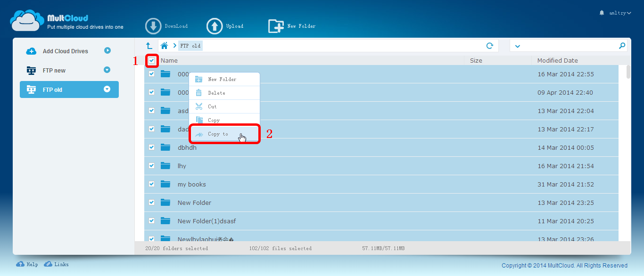
Task: Open the my books folder name
Action: [192, 184]
